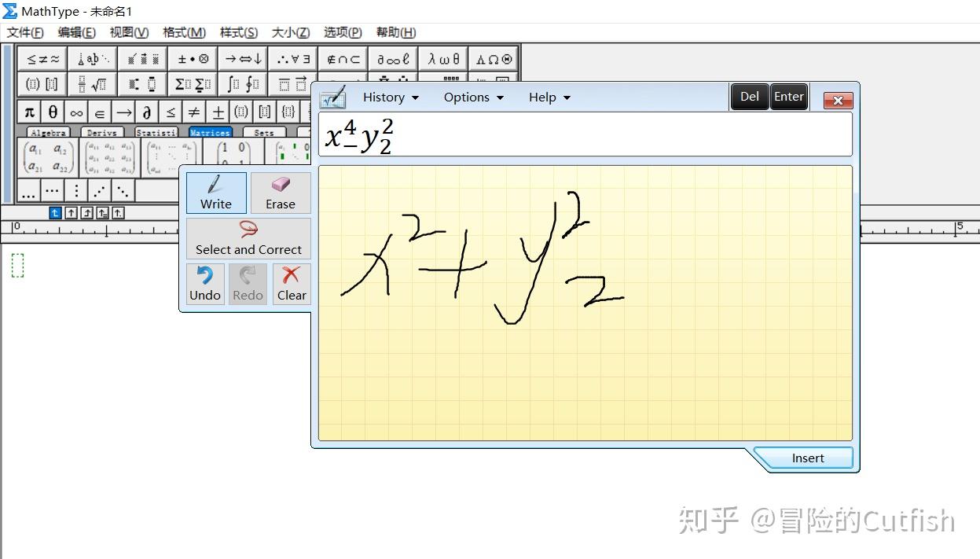Screen dimensions: 980x559
Task: Clear the handwriting canvas
Action: [x=292, y=284]
